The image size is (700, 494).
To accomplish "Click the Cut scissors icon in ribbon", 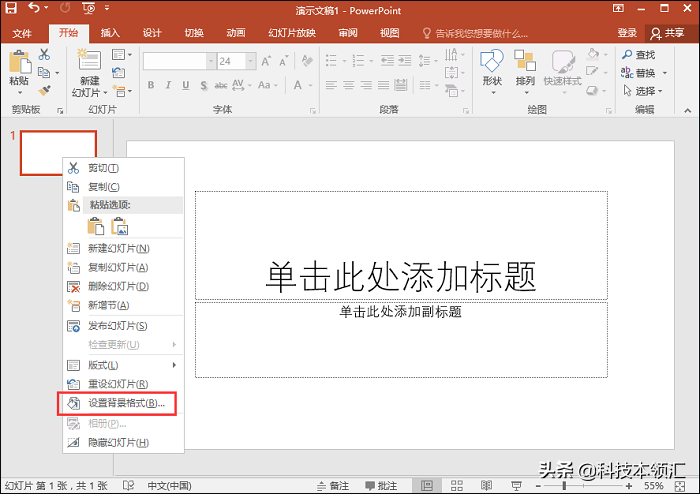I will [x=44, y=54].
